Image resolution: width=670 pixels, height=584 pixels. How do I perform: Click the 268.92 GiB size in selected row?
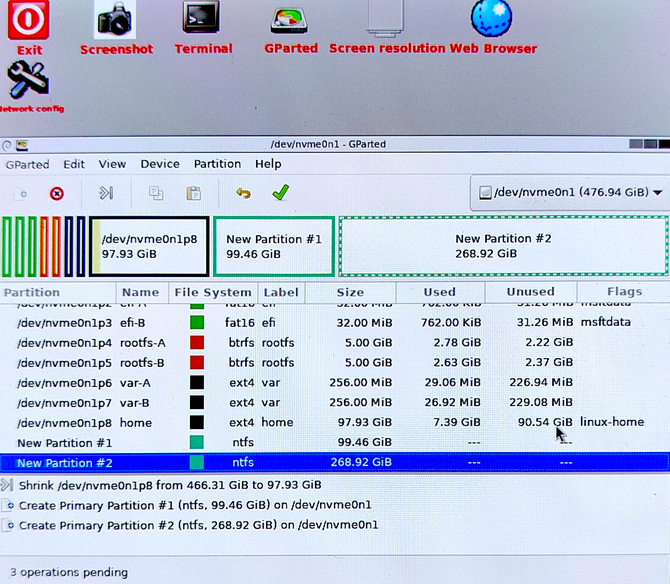pyautogui.click(x=361, y=462)
